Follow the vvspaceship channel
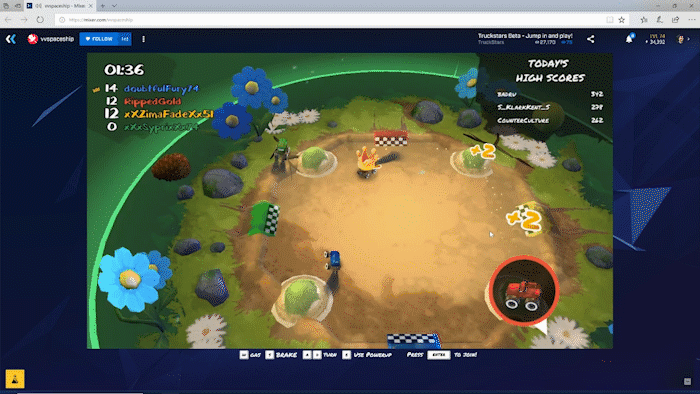700x394 pixels. pos(99,39)
